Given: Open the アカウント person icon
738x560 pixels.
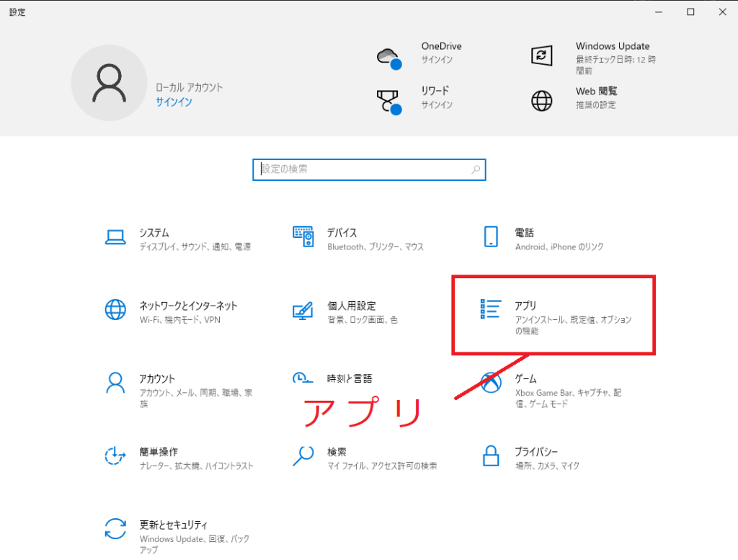Looking at the screenshot, I should point(115,382).
